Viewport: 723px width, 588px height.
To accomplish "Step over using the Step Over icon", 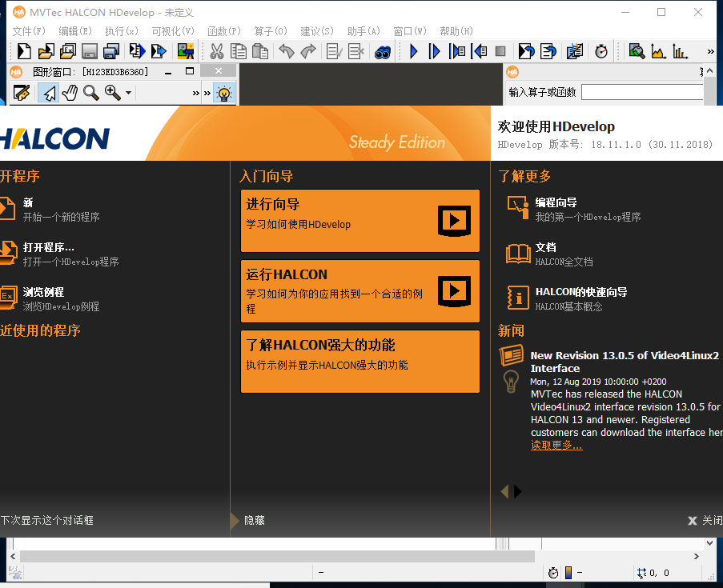I will click(435, 50).
